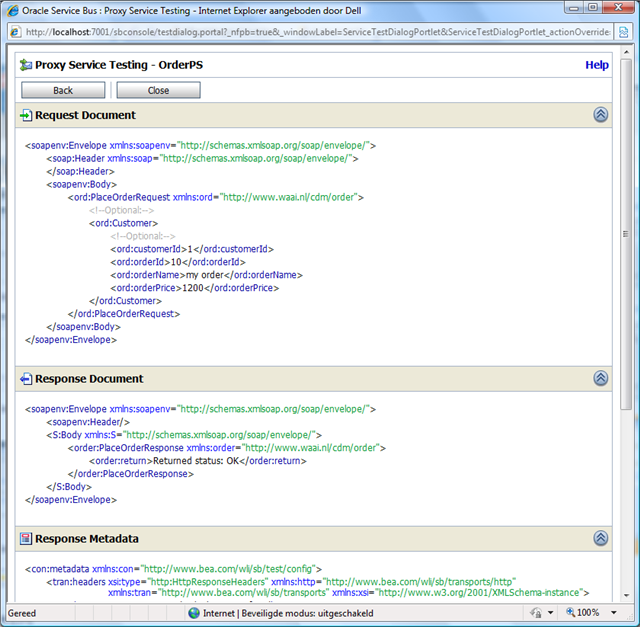Click the Response Document section icon
The height and width of the screenshot is (627, 640).
(26, 379)
